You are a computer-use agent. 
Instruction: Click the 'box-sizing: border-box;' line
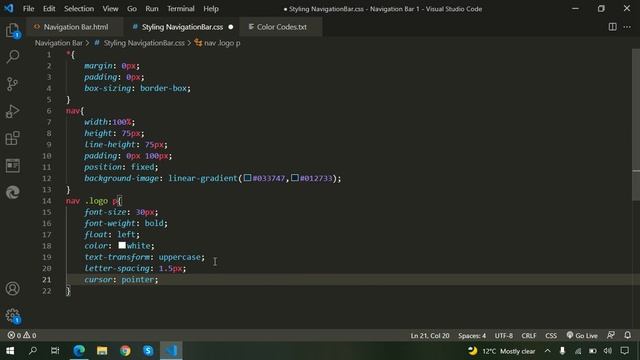pyautogui.click(x=137, y=88)
